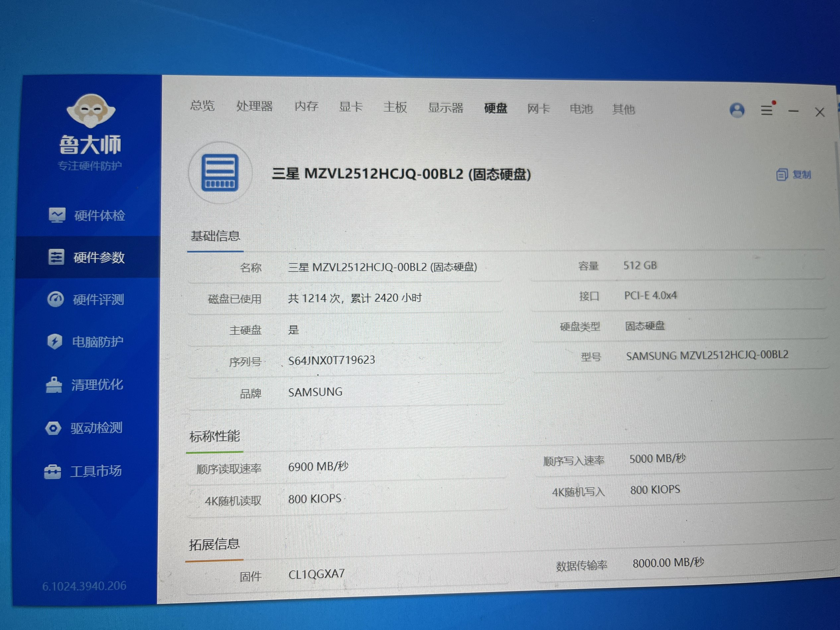Click the 主硬盘 value 是
The height and width of the screenshot is (630, 840).
pyautogui.click(x=293, y=329)
